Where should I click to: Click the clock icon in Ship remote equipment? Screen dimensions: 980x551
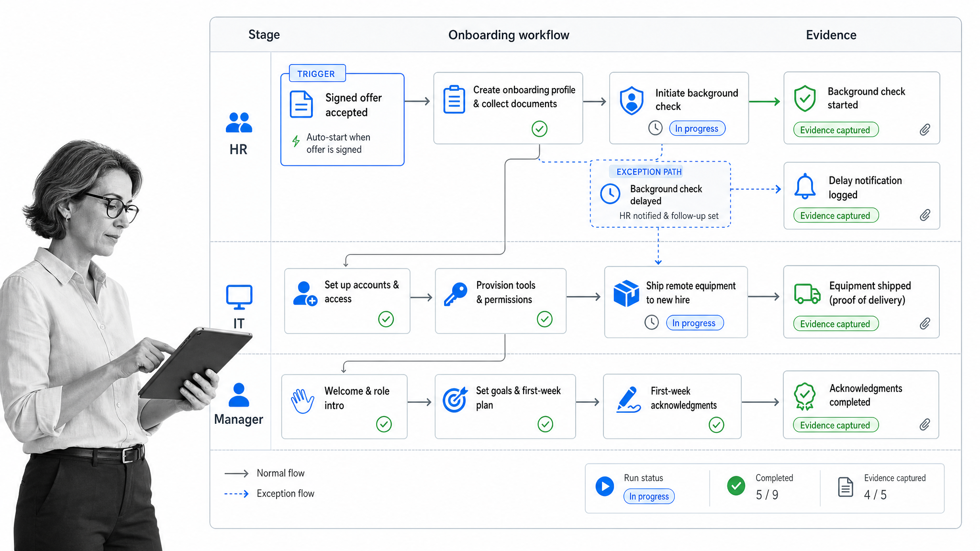pos(651,322)
